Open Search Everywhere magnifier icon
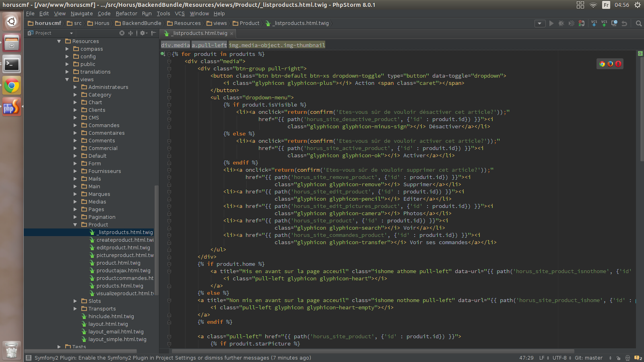 (x=639, y=23)
